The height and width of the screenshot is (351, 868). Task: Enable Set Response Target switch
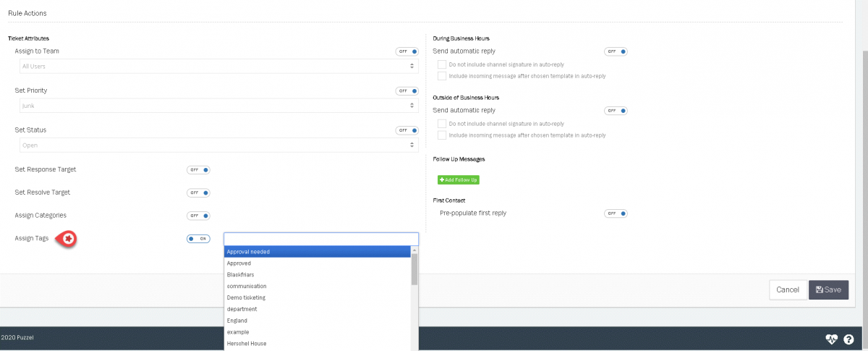click(x=198, y=170)
